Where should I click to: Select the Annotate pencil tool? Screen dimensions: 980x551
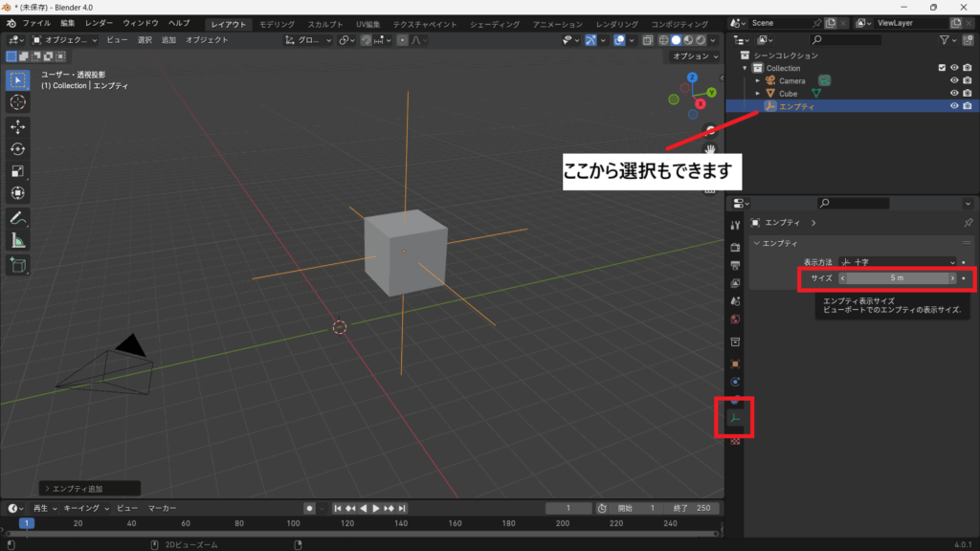(17, 218)
